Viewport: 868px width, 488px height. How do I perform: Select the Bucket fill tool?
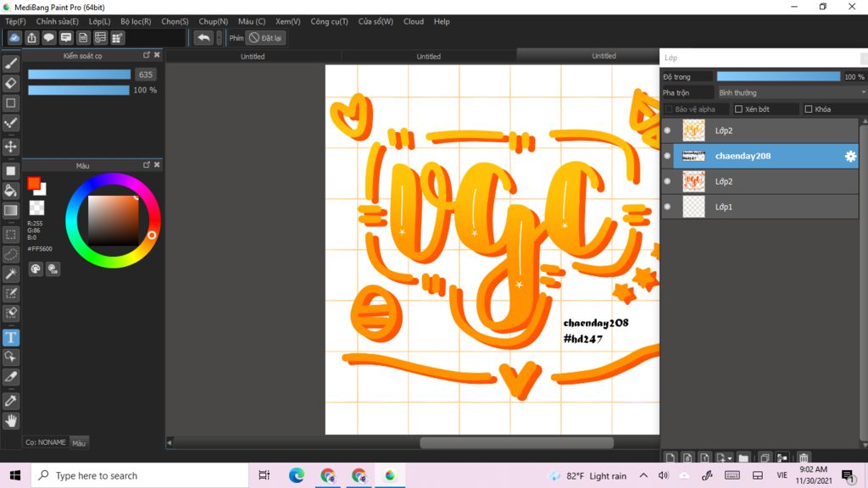pyautogui.click(x=11, y=191)
